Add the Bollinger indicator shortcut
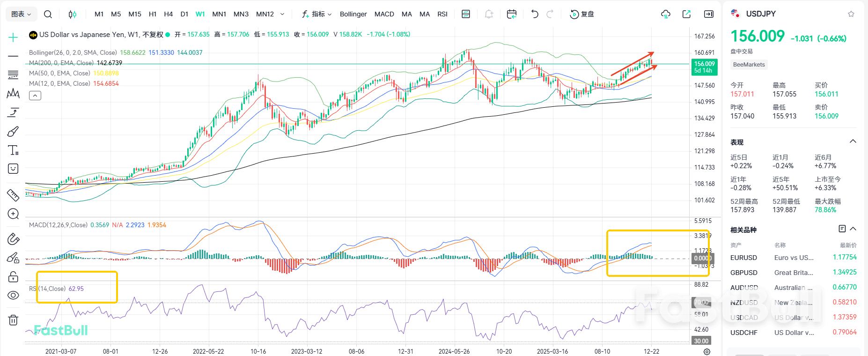 pos(353,14)
